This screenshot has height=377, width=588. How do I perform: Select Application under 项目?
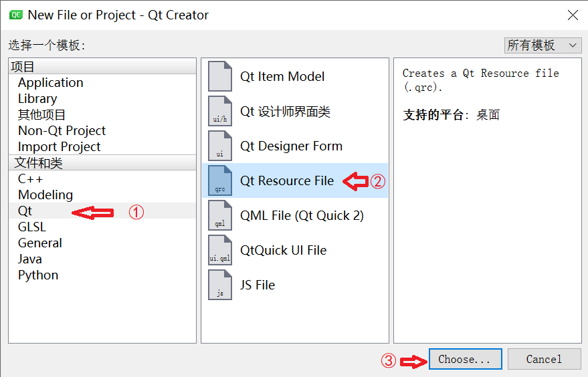pos(51,83)
